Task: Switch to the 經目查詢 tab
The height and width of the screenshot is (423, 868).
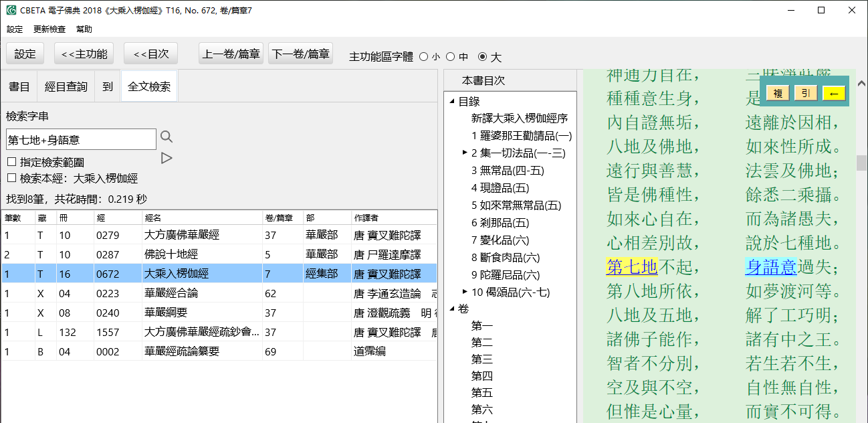Action: click(x=66, y=86)
